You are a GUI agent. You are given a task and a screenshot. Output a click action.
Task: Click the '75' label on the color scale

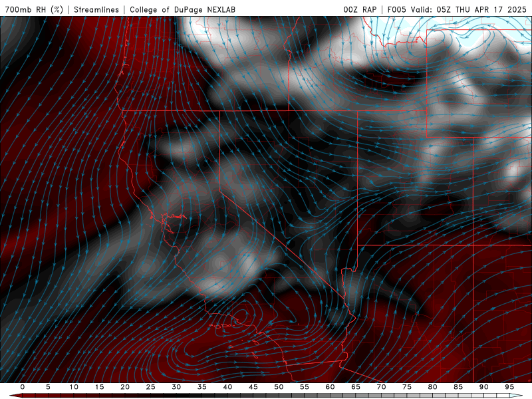(x=407, y=387)
